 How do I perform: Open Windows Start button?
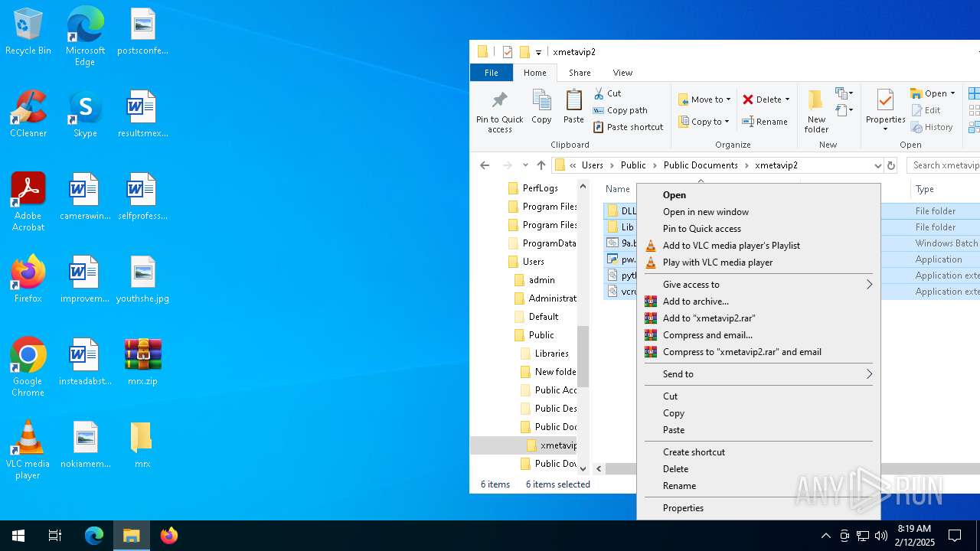tap(18, 536)
